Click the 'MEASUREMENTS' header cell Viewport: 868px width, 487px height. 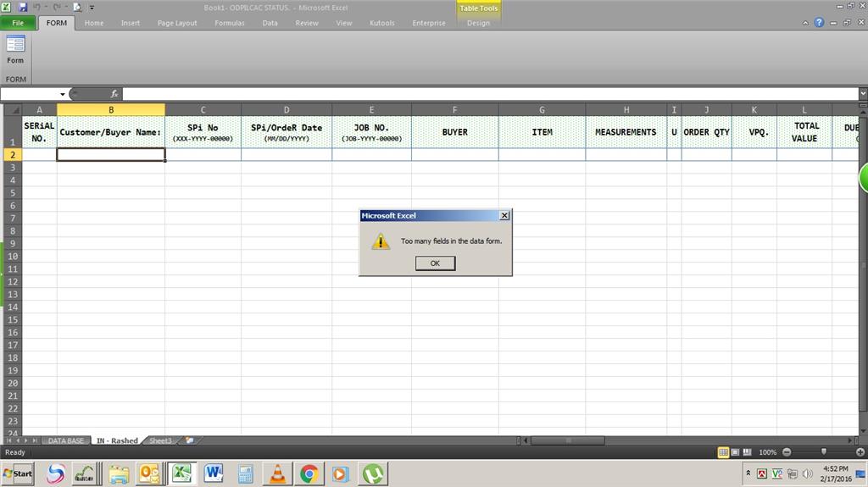coord(626,132)
